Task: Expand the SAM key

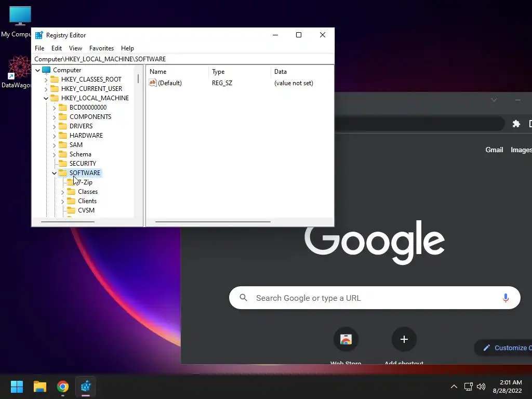Action: pos(54,145)
